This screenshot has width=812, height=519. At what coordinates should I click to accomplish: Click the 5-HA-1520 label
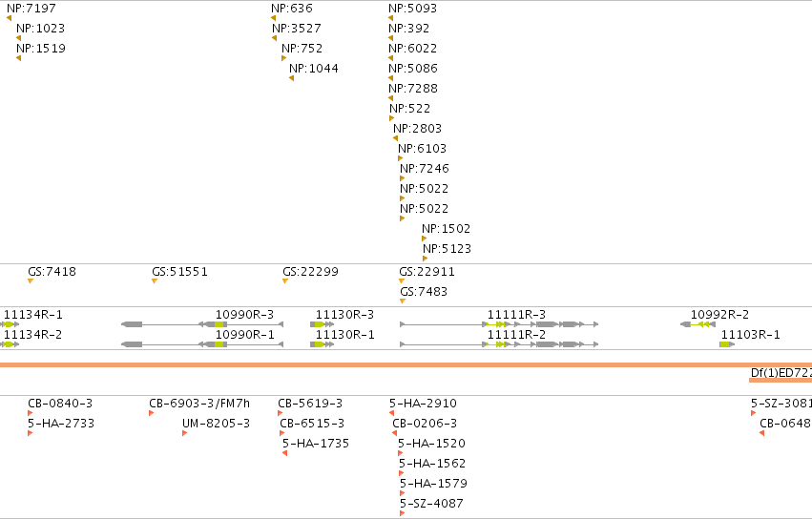[431, 444]
